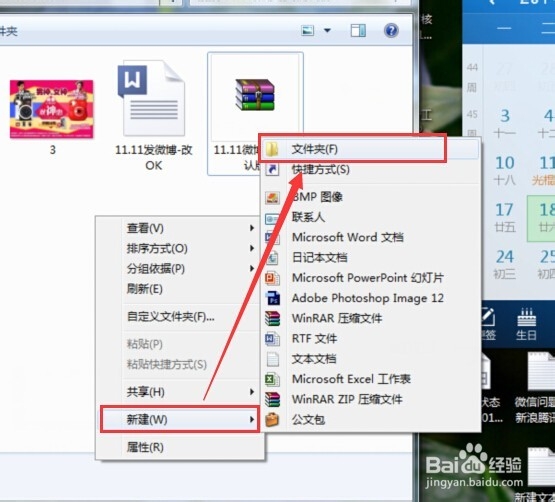Open 属性(R) from the context menu
The width and height of the screenshot is (555, 502).
pyautogui.click(x=180, y=447)
